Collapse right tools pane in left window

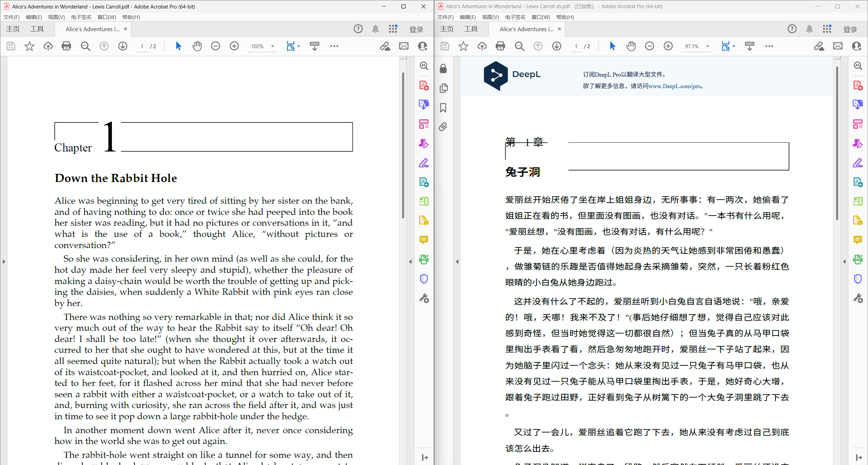pos(410,262)
